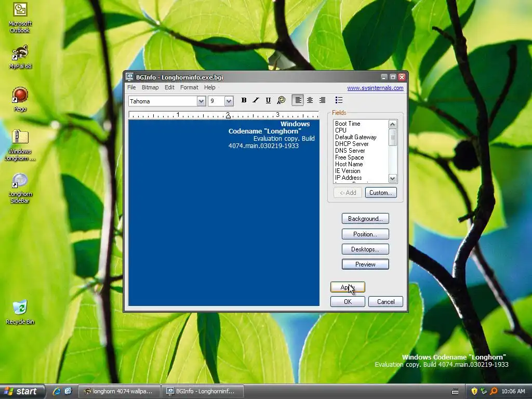Image resolution: width=532 pixels, height=399 pixels.
Task: Select Host Name field
Action: tap(349, 164)
